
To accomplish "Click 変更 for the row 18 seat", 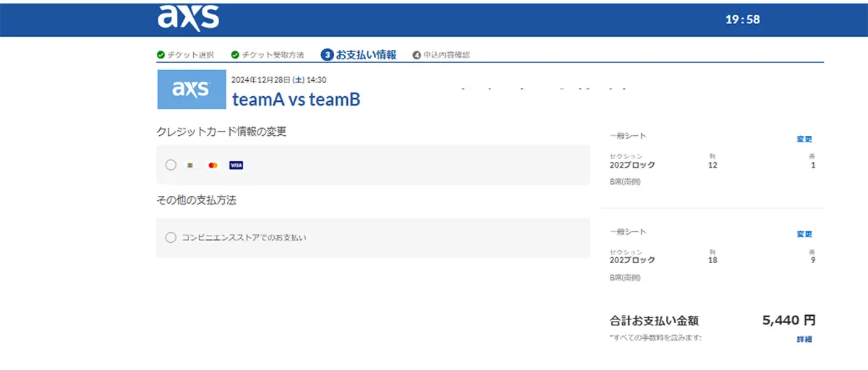I will pos(804,234).
